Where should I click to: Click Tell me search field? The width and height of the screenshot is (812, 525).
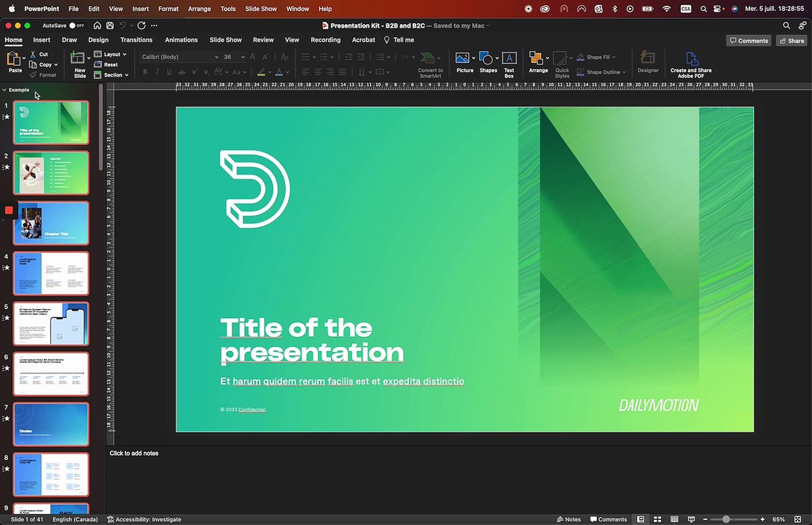pos(399,40)
